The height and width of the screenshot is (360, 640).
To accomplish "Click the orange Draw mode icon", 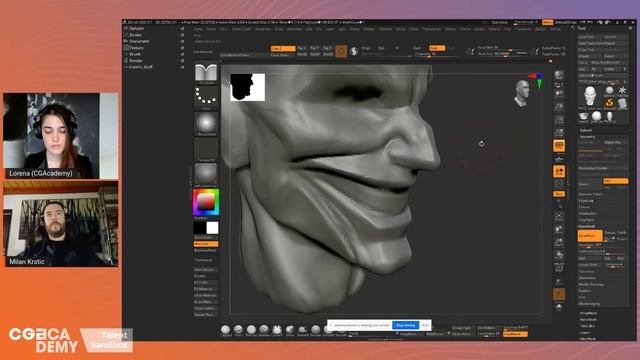I will tap(341, 51).
